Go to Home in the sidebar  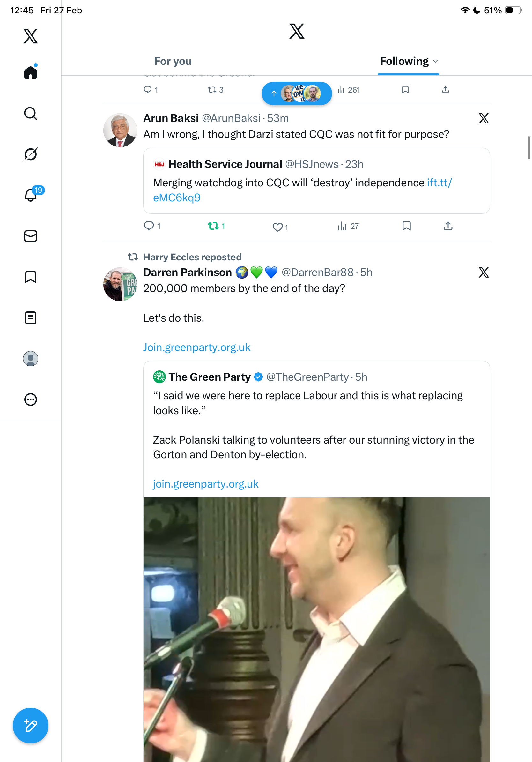[x=31, y=73]
